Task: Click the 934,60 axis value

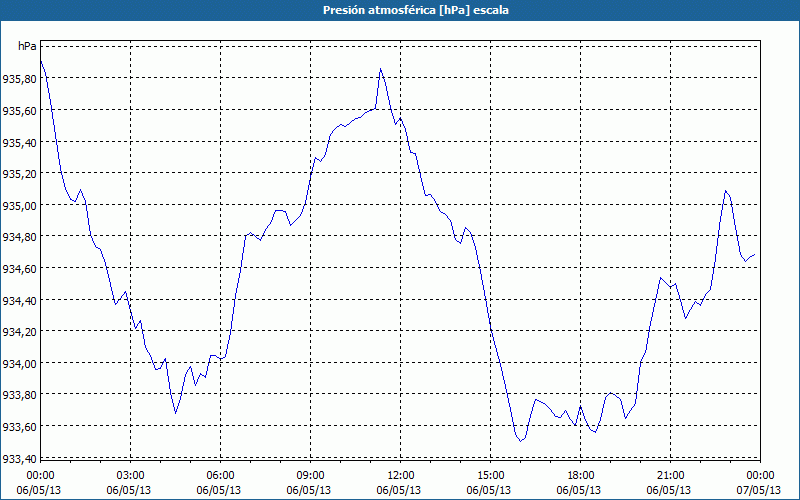Action: pyautogui.click(x=19, y=268)
